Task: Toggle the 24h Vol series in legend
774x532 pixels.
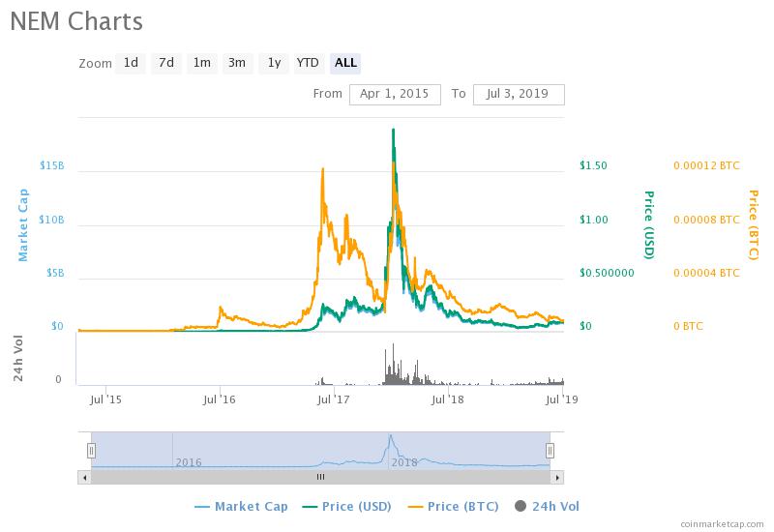Action: tap(547, 506)
